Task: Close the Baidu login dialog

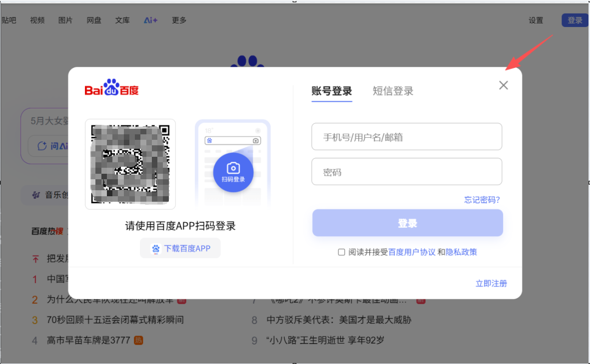Action: click(x=504, y=85)
